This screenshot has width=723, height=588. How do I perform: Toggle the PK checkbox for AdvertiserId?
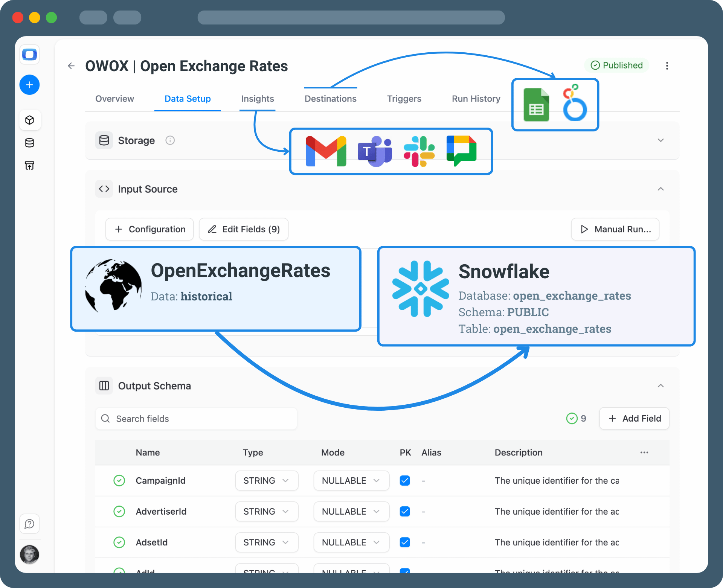click(x=405, y=512)
